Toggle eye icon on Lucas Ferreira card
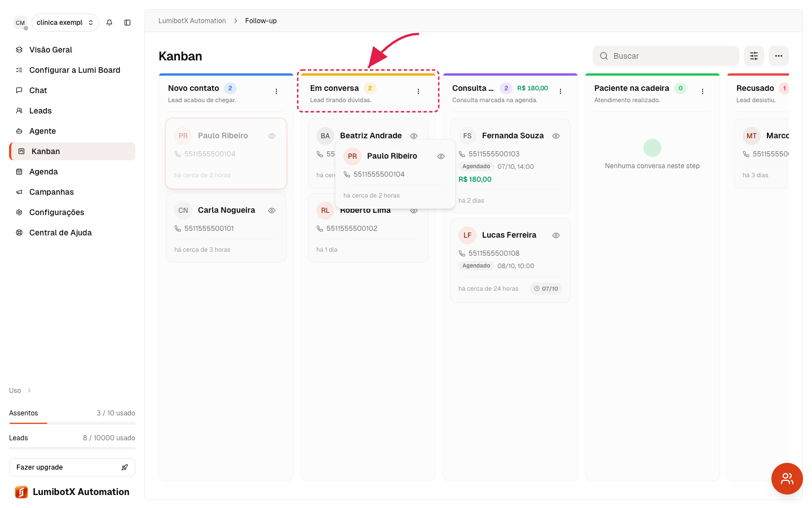Screen dimensions: 812x508 (x=556, y=235)
